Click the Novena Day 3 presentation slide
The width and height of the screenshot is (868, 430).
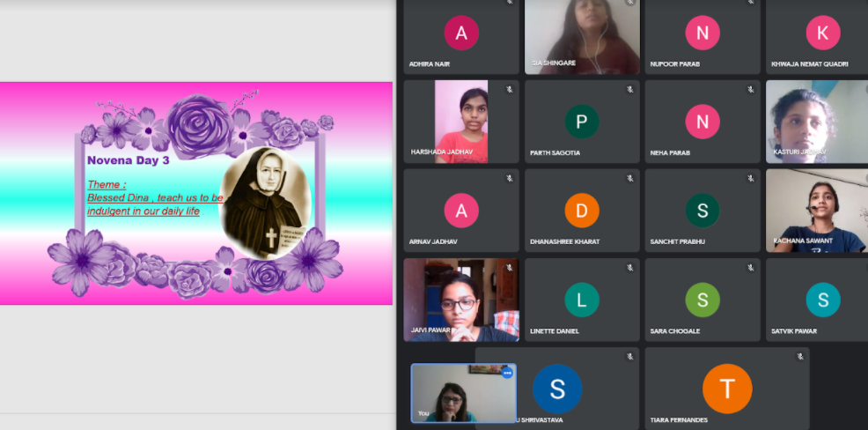pyautogui.click(x=195, y=193)
